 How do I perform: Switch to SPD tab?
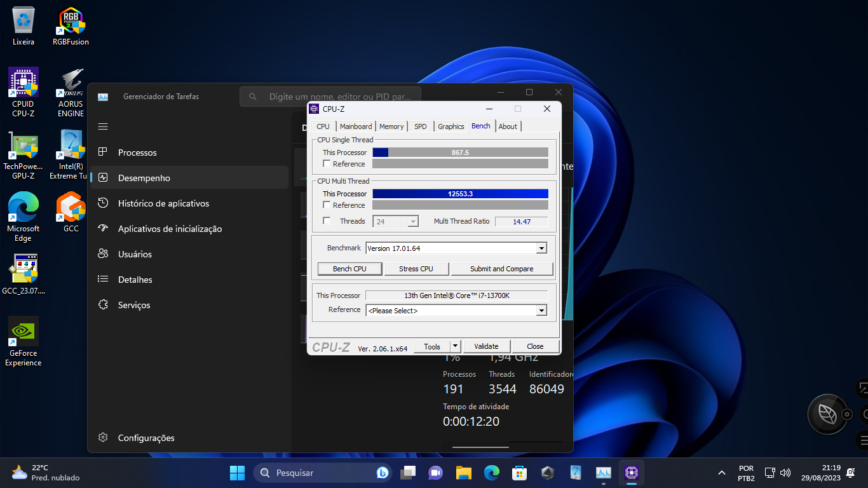[x=421, y=126]
